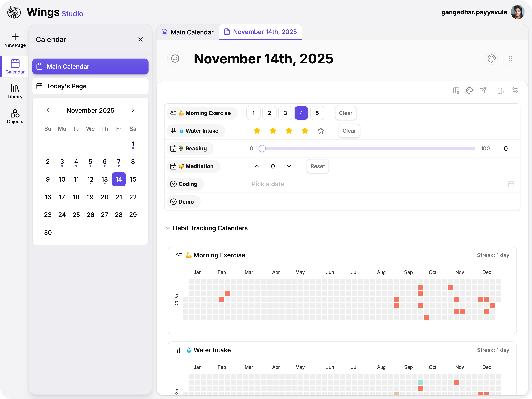Expand the Coding property
Screen dimensions: 532x399
(174, 184)
